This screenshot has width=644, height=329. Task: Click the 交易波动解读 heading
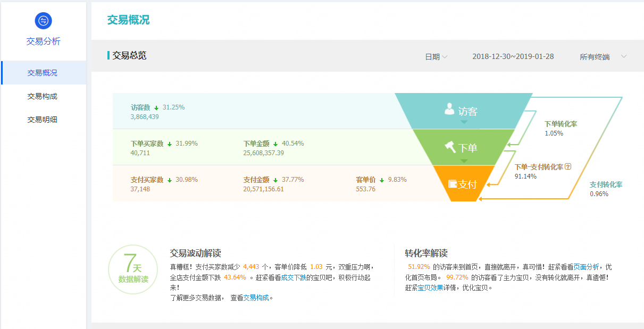tap(195, 254)
